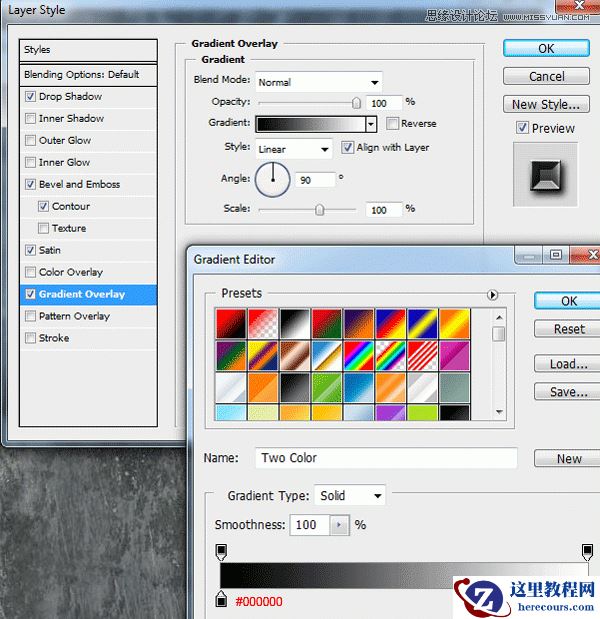Select the violet-to-orange gradient preset
This screenshot has width=600, height=619.
(x=358, y=323)
